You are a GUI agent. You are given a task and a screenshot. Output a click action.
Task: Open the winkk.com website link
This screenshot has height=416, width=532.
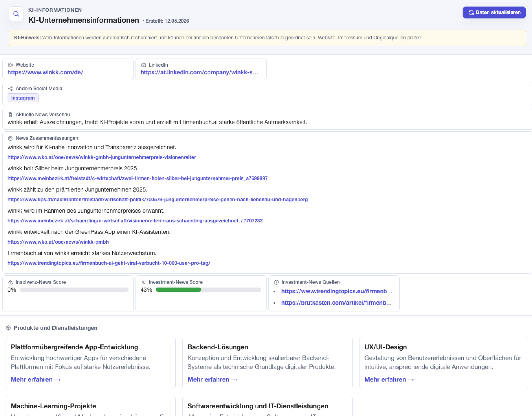click(45, 73)
